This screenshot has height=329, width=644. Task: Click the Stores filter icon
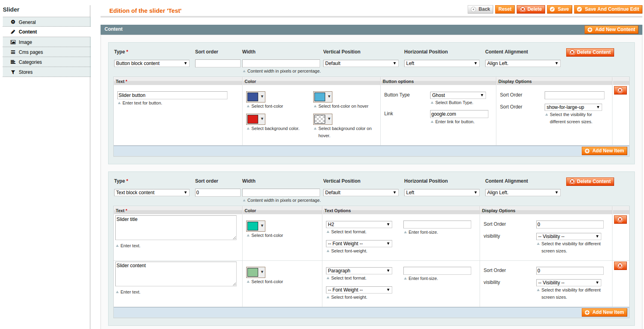pos(13,72)
